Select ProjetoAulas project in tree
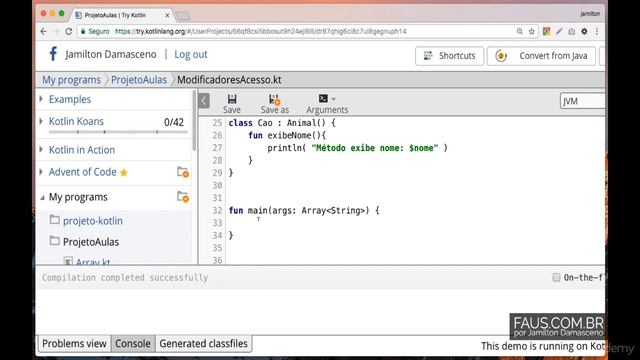Screen dimensions: 640x360 [91, 242]
